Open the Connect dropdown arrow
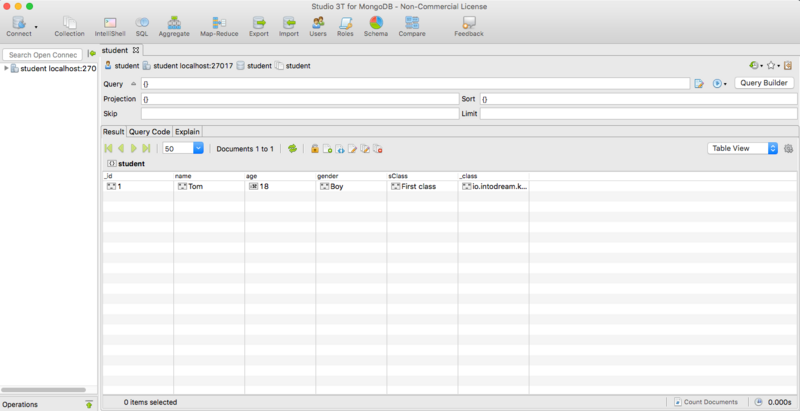 tap(36, 27)
